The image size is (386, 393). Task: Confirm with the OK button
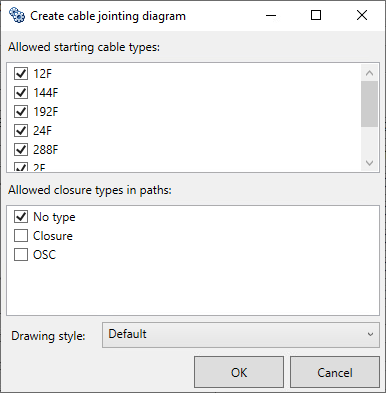tap(239, 372)
